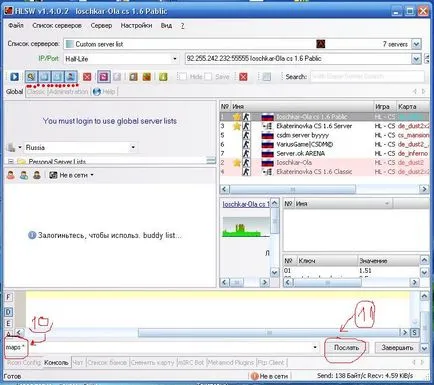Click the Ftp Client tab
434x385 pixels.
point(271,363)
